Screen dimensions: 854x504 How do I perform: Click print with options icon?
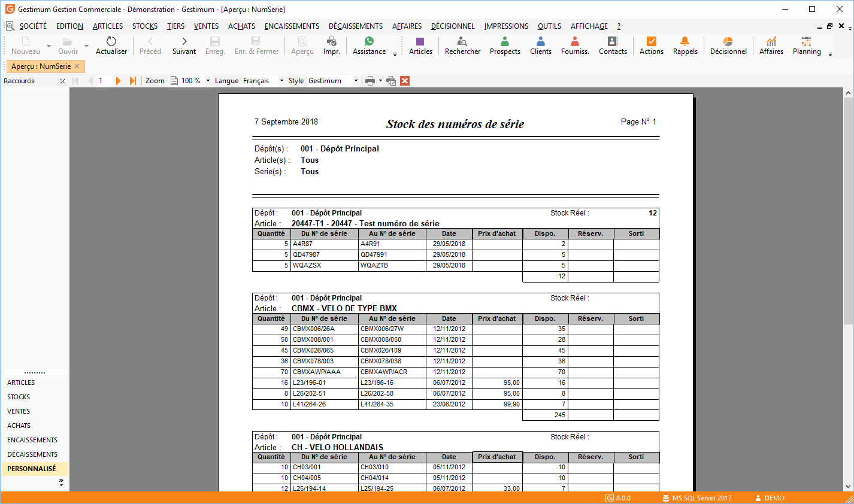(x=391, y=81)
